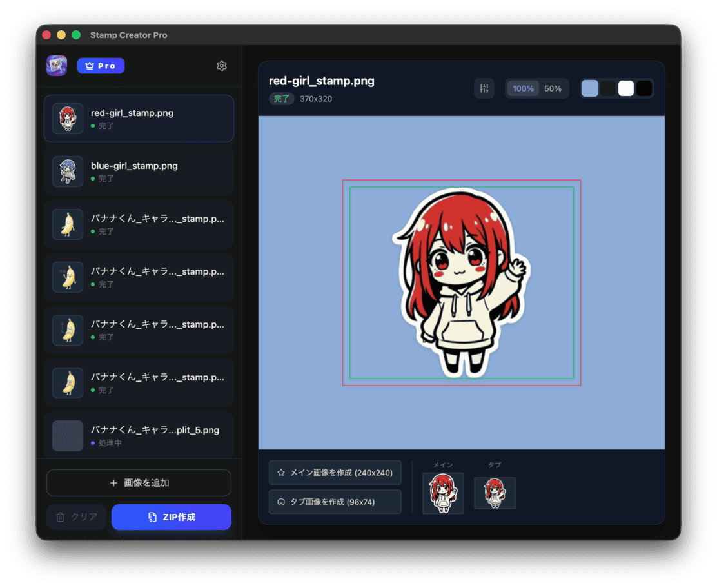Screen dimensions: 717x588
Task: Click the plus icon on 画像を追加
Action: tap(113, 483)
